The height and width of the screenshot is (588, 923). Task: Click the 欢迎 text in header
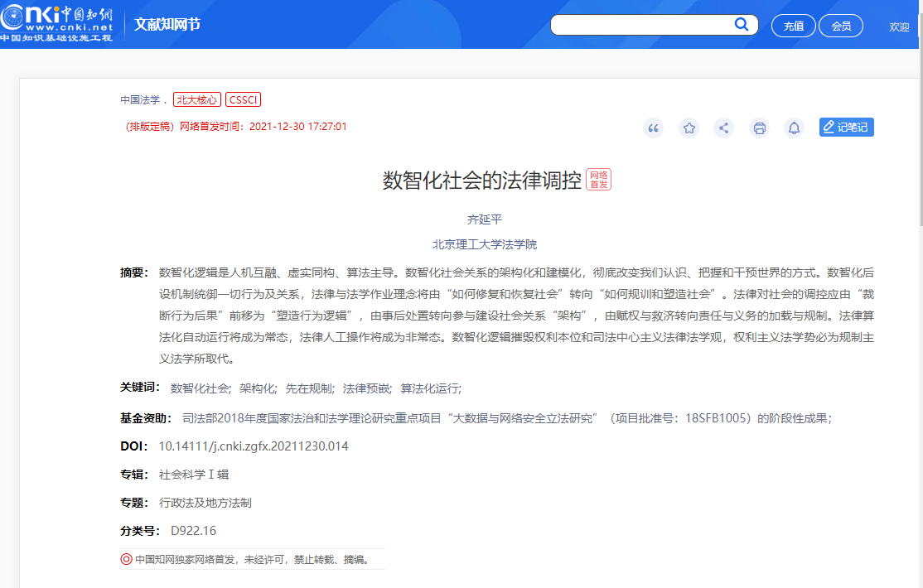click(x=899, y=27)
